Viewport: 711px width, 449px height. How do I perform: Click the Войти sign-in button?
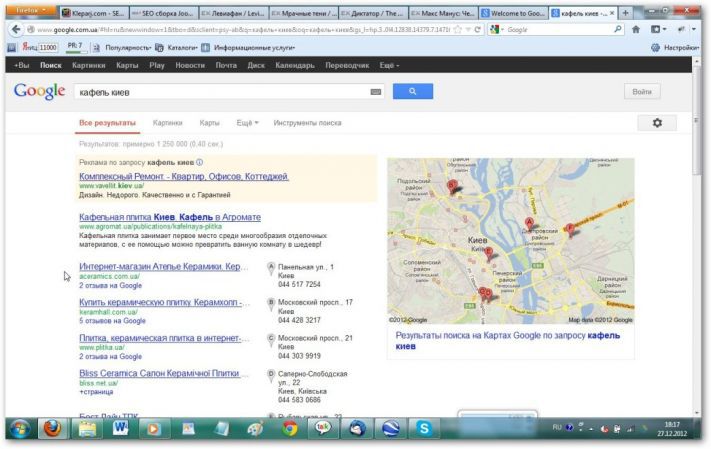tap(642, 92)
